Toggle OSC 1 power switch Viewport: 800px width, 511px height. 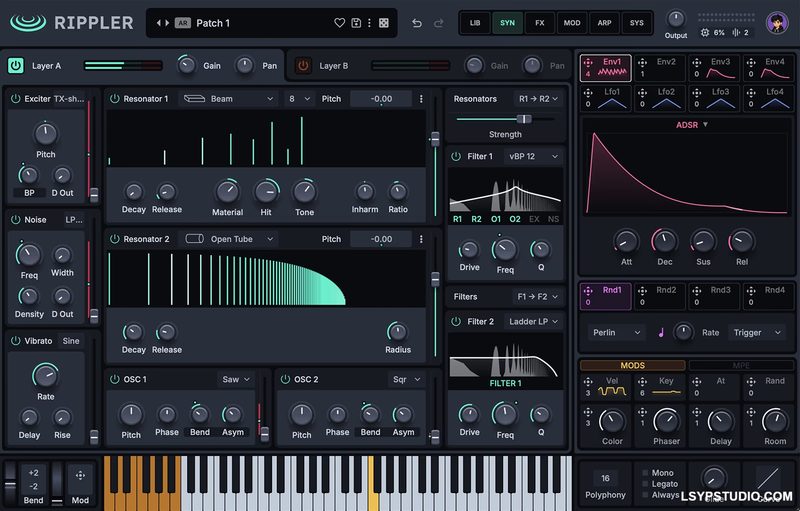pyautogui.click(x=115, y=379)
